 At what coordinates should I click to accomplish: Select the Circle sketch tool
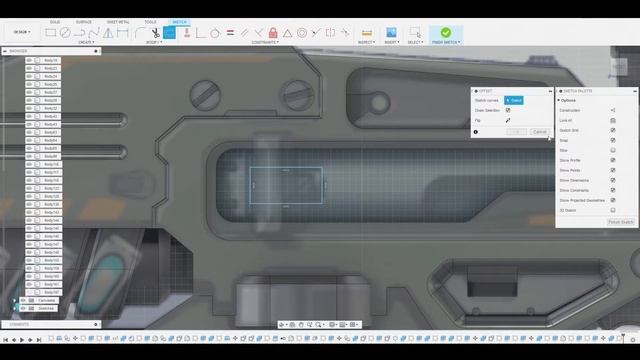point(65,33)
